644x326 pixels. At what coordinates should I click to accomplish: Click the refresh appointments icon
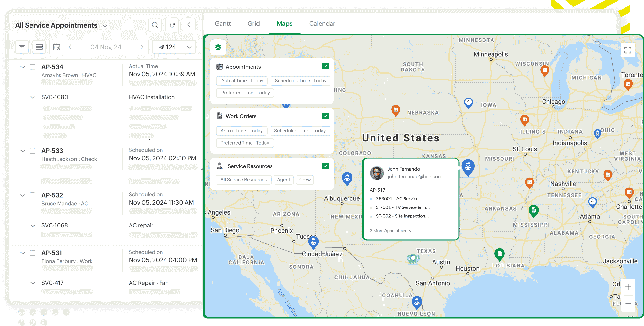172,25
